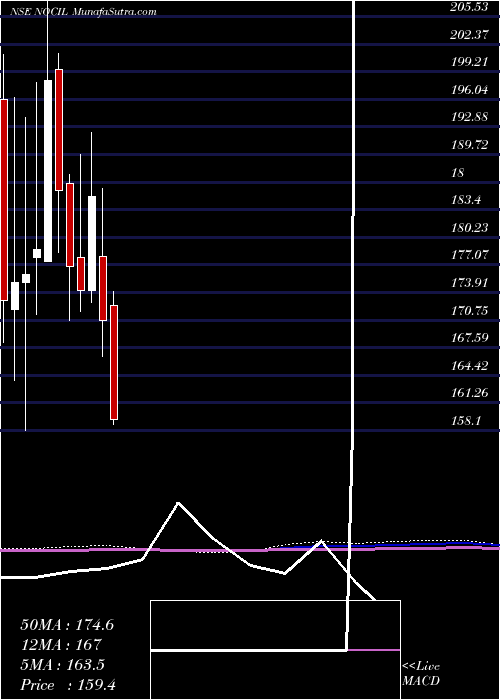Click the 199.21 price axis label

click(x=468, y=62)
